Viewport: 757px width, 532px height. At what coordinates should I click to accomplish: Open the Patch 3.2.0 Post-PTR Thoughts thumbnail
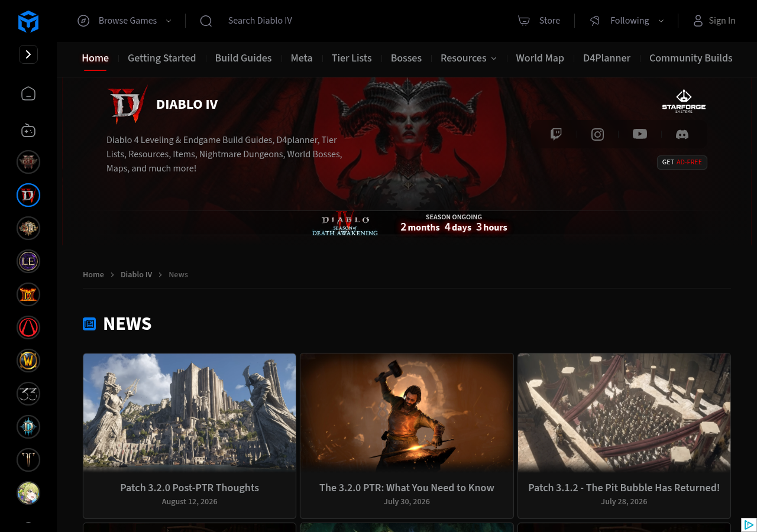190,413
